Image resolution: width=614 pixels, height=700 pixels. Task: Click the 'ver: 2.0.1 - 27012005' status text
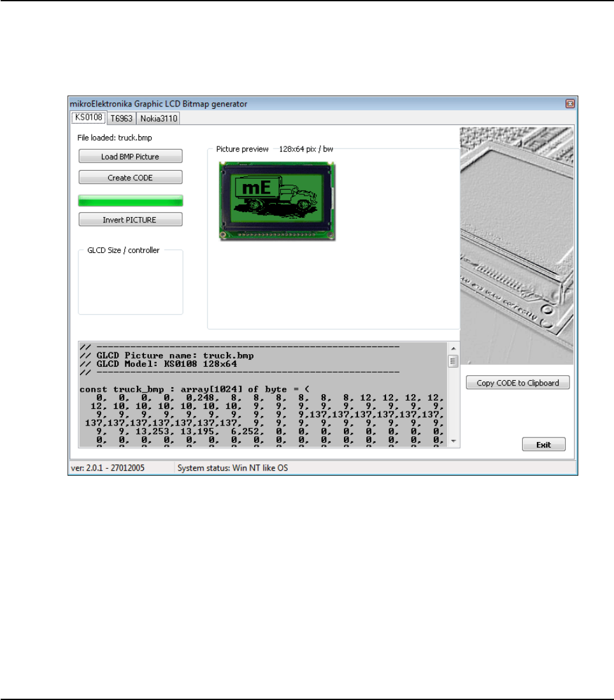(x=108, y=468)
